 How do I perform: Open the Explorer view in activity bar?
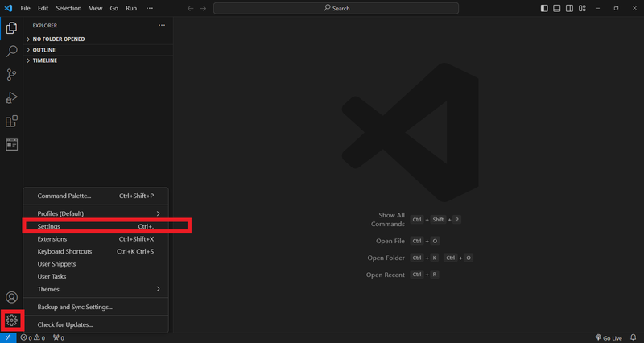pyautogui.click(x=11, y=28)
